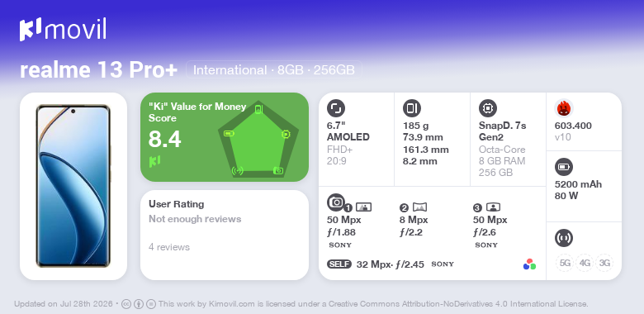Click the Kimovil logo at top
The image size is (644, 314).
click(63, 29)
